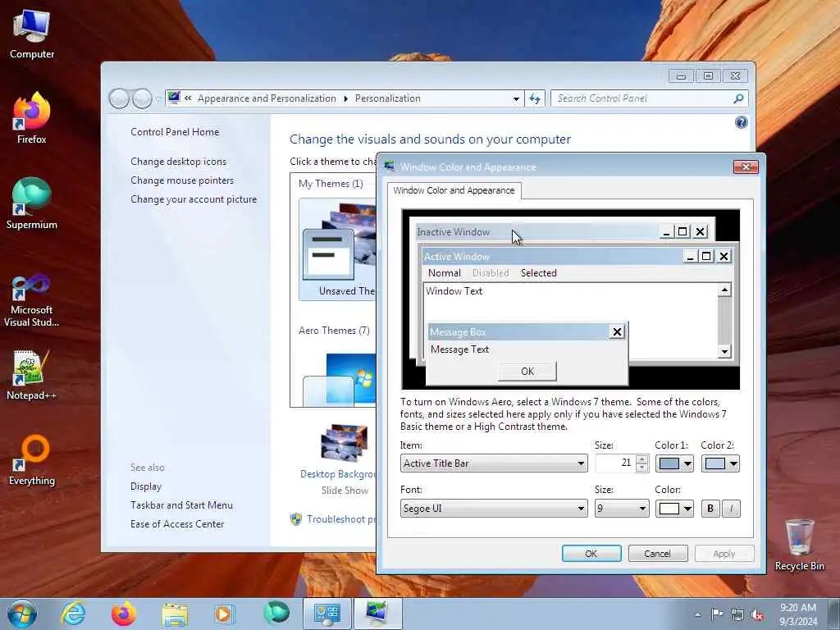Open the Font dropdown showing Segoe UI
The image size is (840, 630).
click(493, 509)
